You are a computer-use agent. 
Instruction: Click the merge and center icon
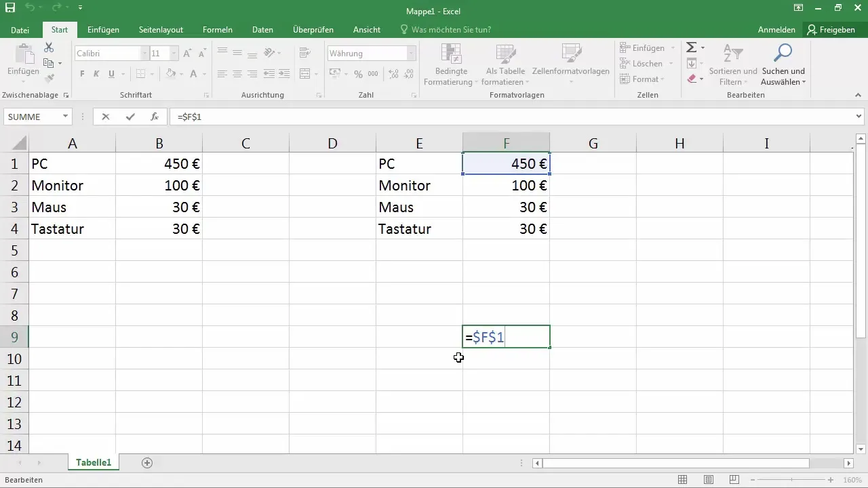coord(304,74)
